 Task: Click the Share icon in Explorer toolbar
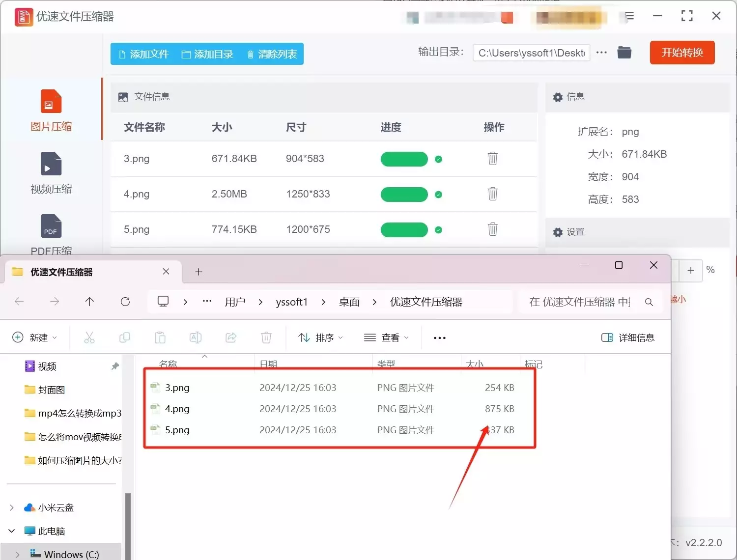point(231,337)
